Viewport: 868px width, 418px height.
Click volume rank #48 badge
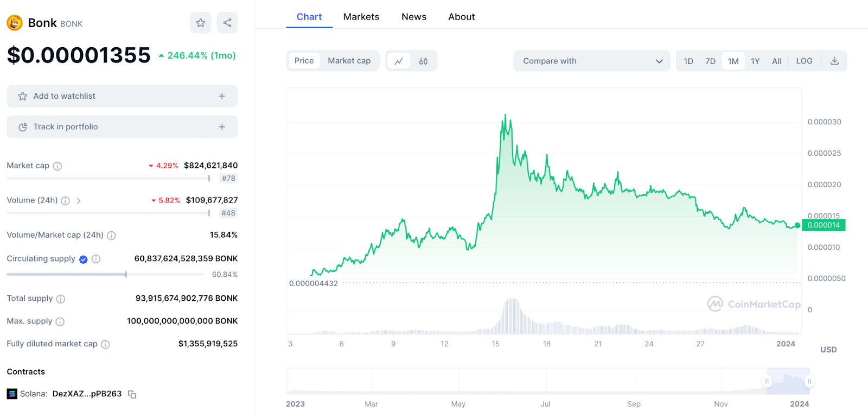pyautogui.click(x=228, y=213)
